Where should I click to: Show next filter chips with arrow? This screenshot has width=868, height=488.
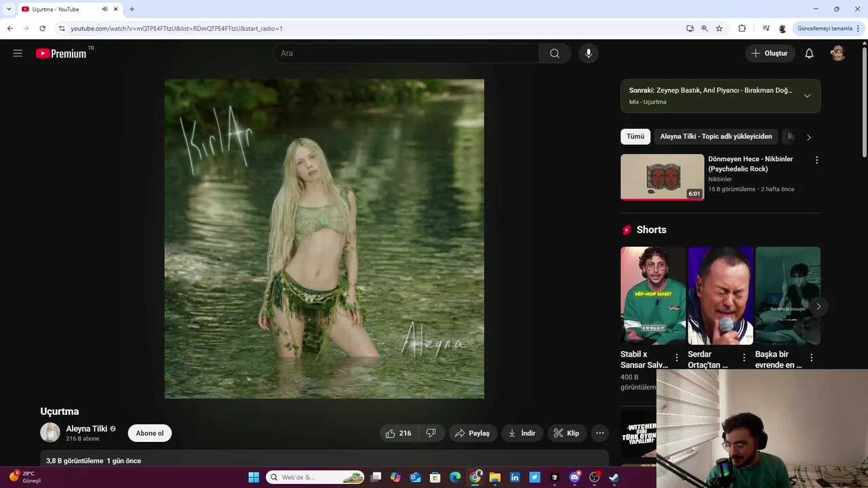[x=808, y=137]
